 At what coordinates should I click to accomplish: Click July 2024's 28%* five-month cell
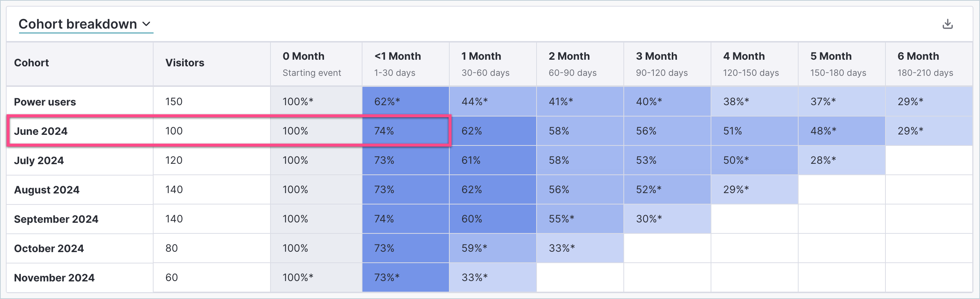click(823, 160)
